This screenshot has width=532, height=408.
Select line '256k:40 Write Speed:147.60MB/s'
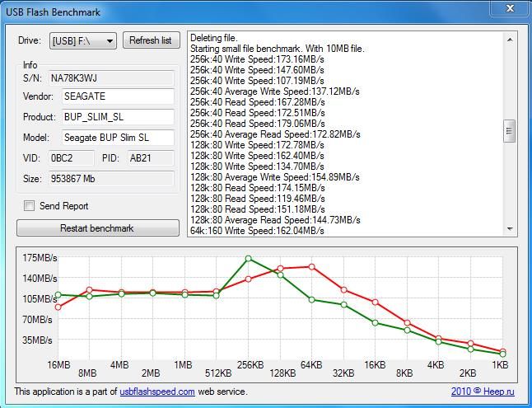(x=257, y=70)
